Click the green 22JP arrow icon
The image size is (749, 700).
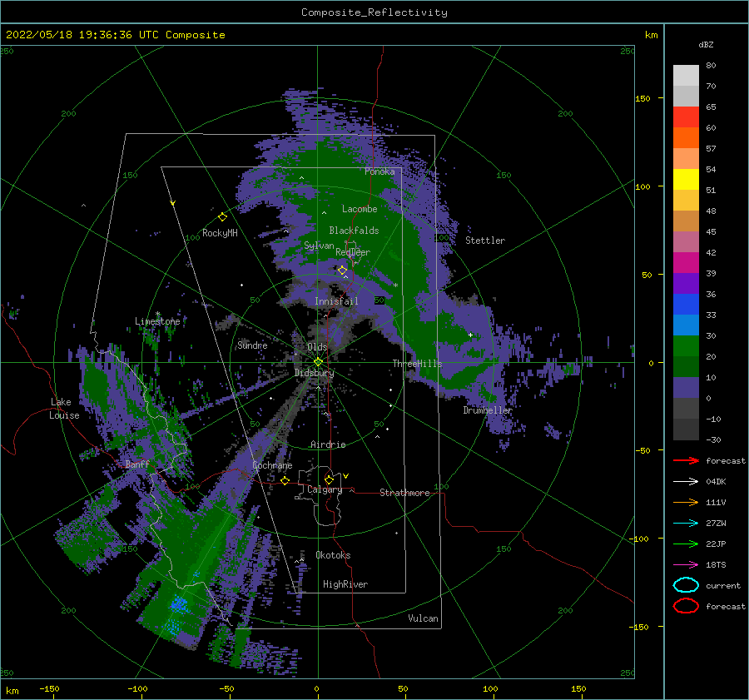point(686,544)
